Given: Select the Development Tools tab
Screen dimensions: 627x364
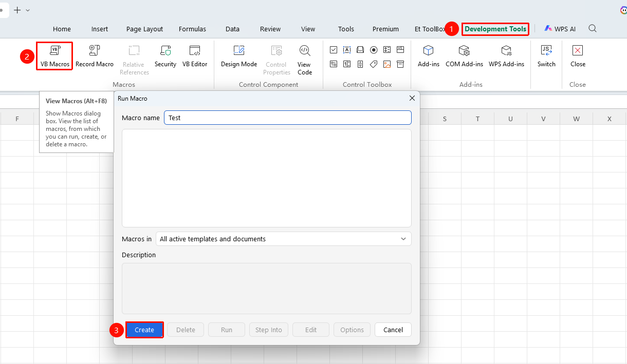Looking at the screenshot, I should (x=495, y=29).
